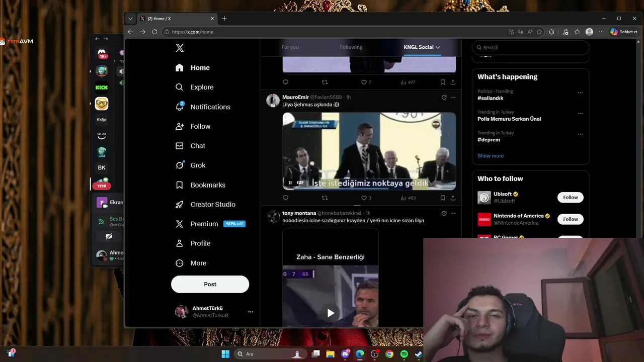
Task: Open browser extensions puzzle icon
Action: point(551,32)
